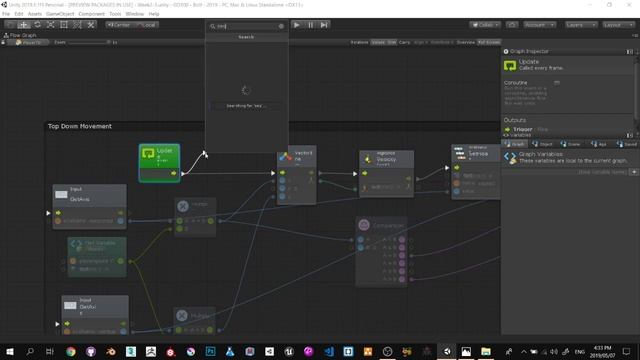Click the Comparison node icon
This screenshot has height=360, width=640.
tap(364, 225)
